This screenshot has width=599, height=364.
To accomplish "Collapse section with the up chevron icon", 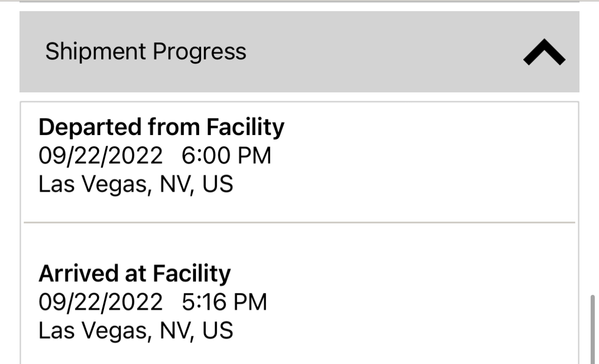I will pyautogui.click(x=544, y=52).
